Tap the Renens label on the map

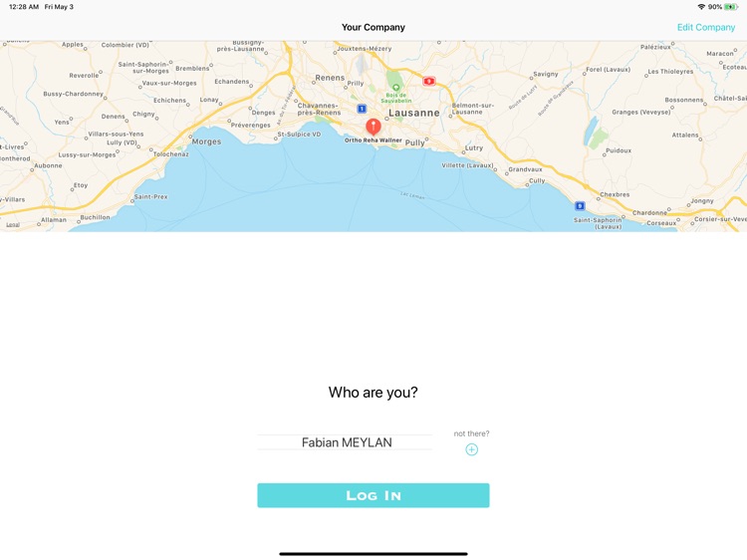coord(330,77)
